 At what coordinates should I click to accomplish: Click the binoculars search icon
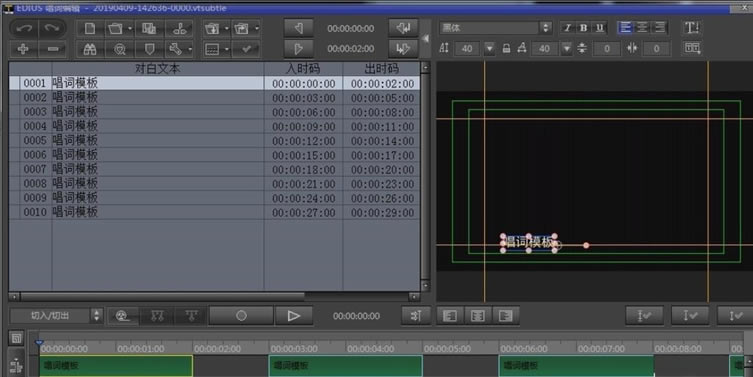(90, 49)
